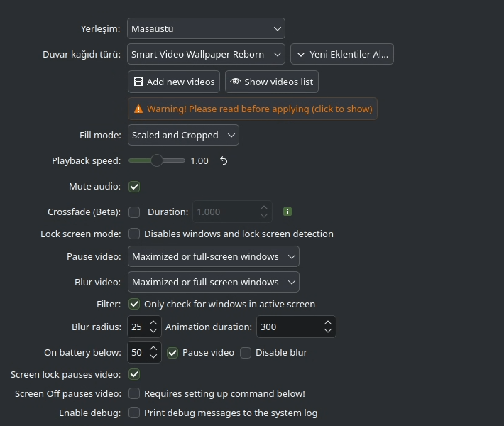
Task: Click the orange warning triangle icon
Action: 138,109
